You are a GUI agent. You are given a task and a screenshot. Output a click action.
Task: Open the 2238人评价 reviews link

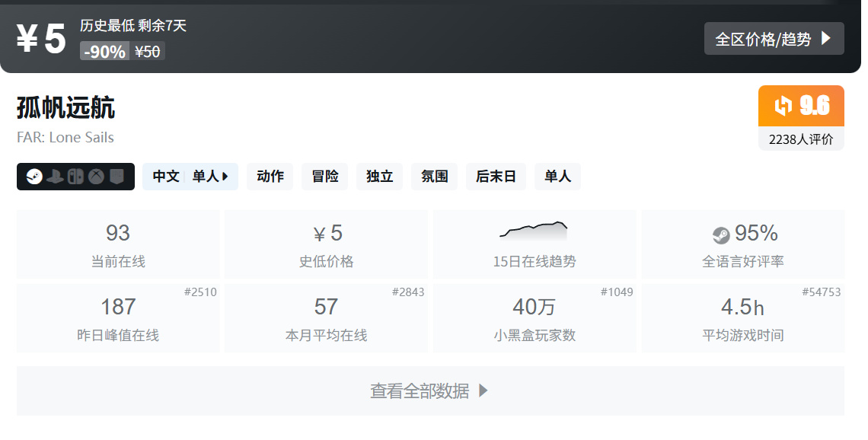(x=801, y=139)
